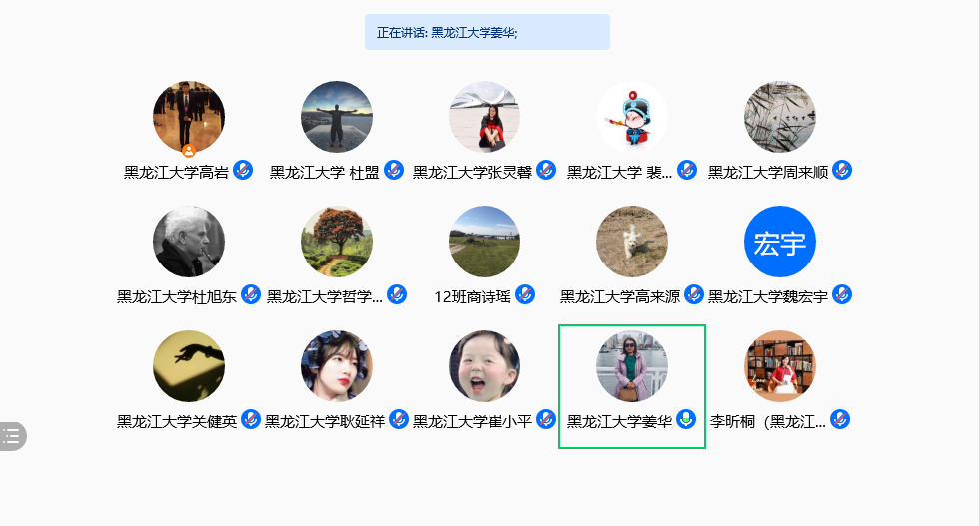
Task: Click the host badge on 高岩's avatar
Action: coord(189,151)
